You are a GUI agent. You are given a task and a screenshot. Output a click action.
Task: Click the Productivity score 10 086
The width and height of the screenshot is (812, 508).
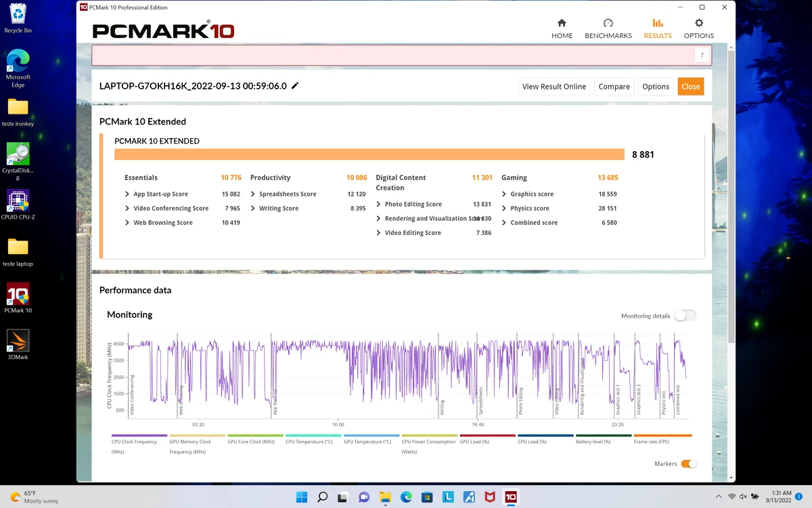(357, 177)
